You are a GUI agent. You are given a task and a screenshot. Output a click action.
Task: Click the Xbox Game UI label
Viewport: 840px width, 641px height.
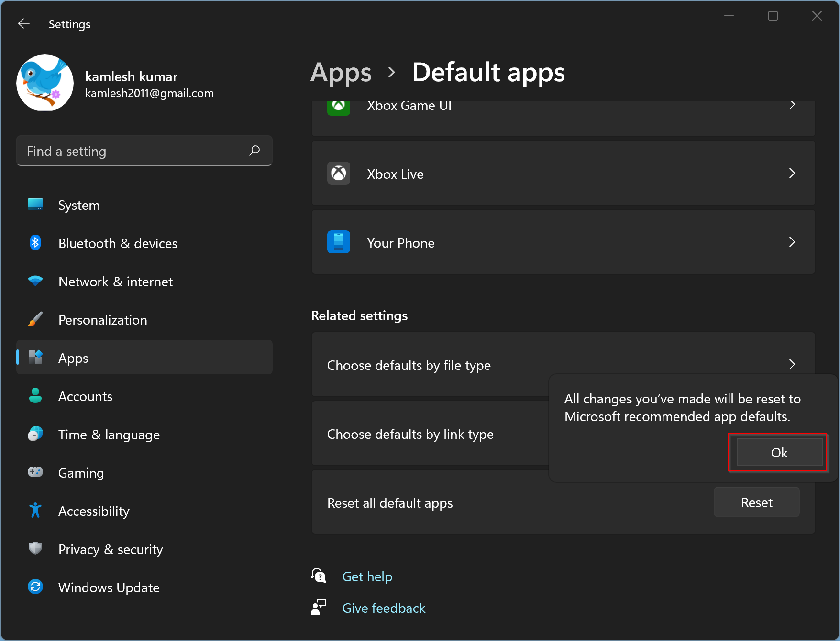point(409,106)
